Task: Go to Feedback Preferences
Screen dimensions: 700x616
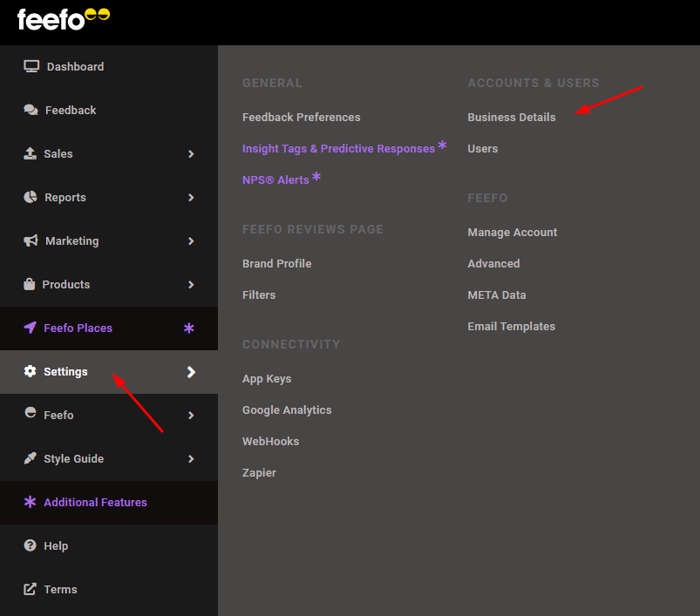Action: (301, 118)
